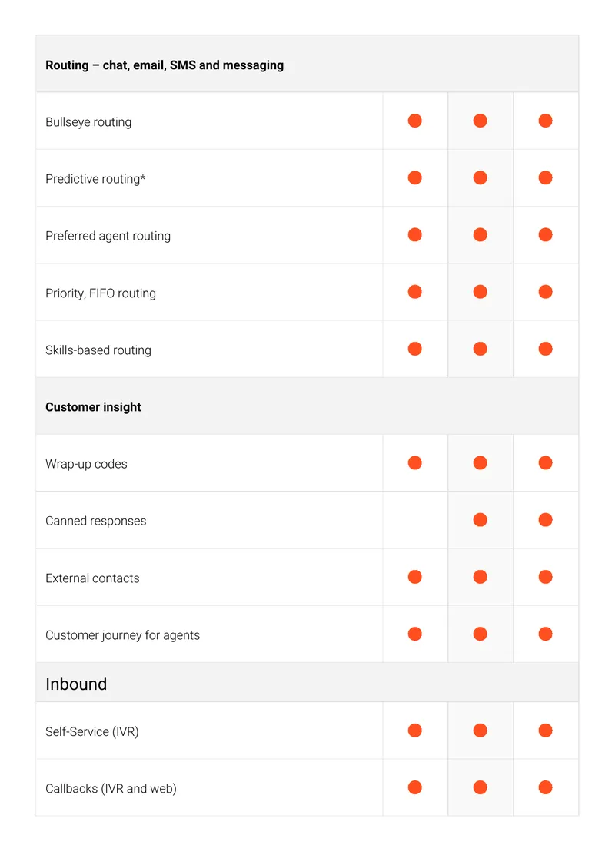Click the Predictive routing* label

(95, 179)
